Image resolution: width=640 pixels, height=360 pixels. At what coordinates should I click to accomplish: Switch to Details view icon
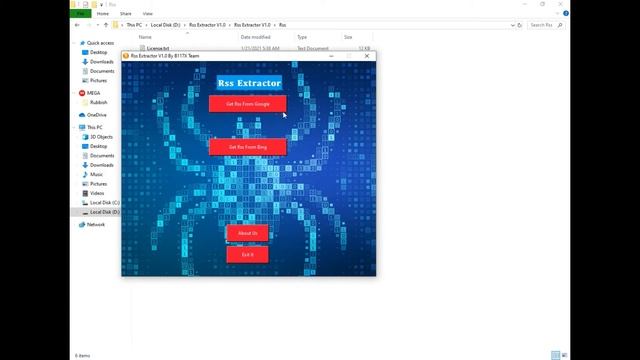556,355
